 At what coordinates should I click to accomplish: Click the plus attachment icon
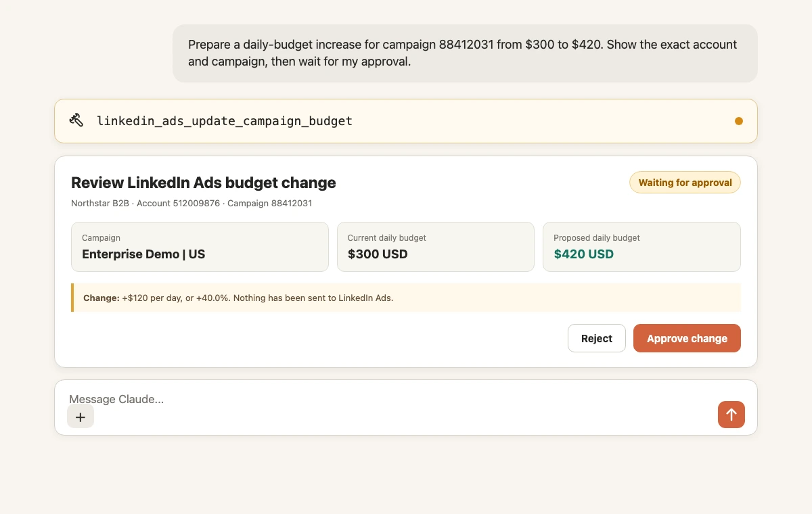81,417
